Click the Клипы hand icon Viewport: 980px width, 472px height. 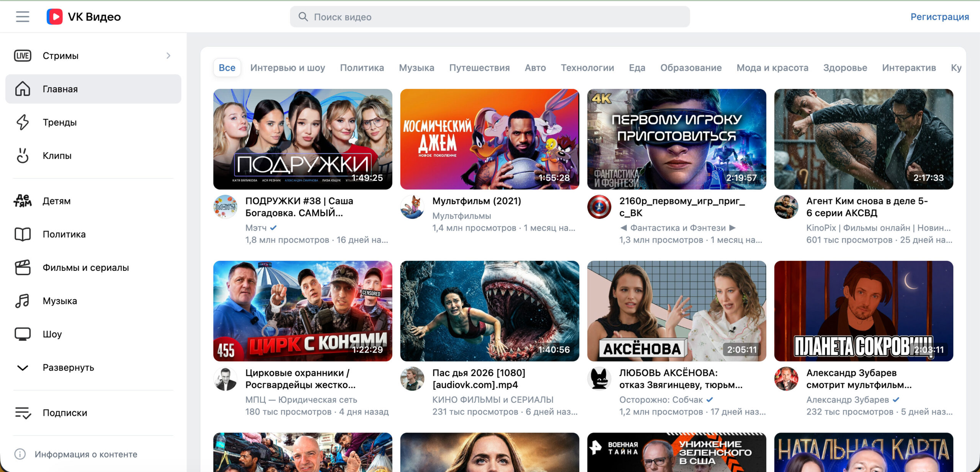click(23, 156)
